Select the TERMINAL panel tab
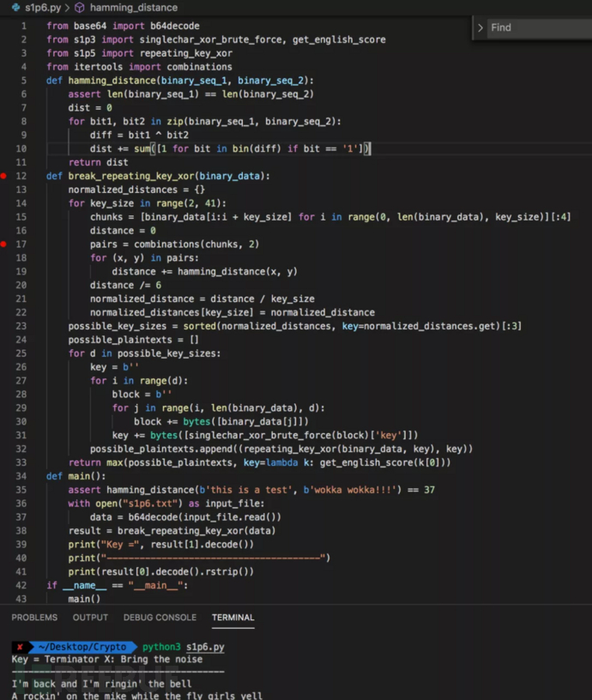 click(x=233, y=618)
